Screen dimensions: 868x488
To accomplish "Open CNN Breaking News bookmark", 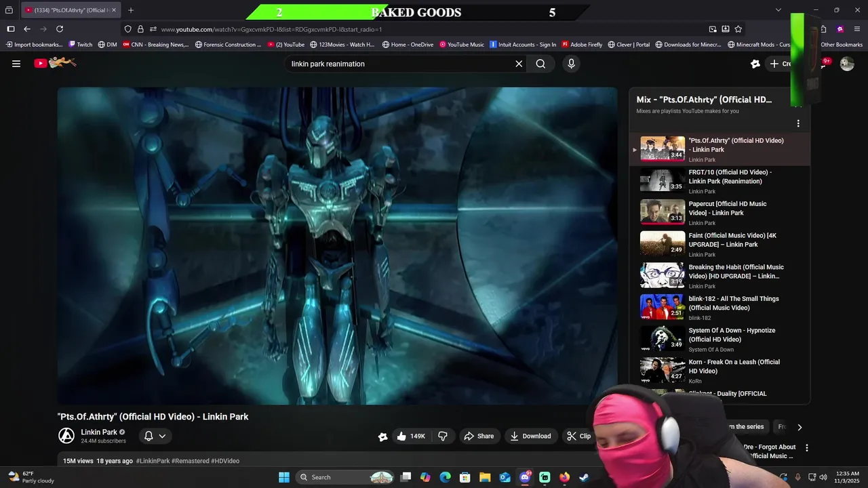I will pos(155,45).
